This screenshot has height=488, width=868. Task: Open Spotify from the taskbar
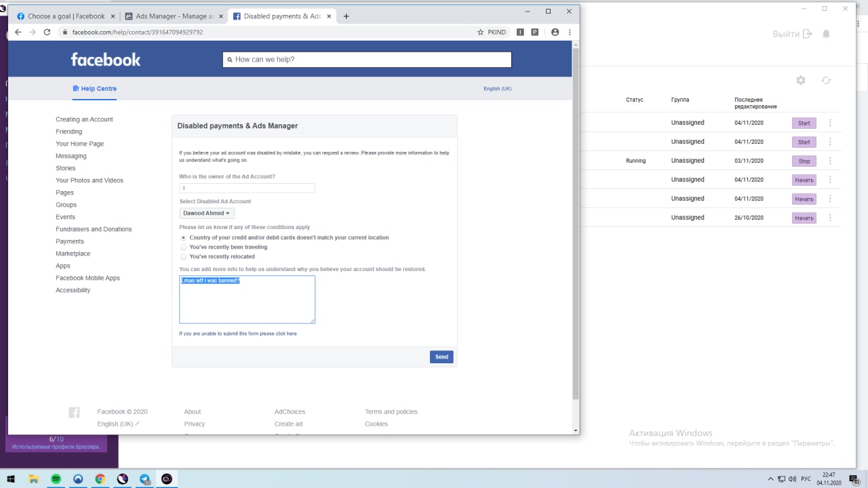[56, 479]
